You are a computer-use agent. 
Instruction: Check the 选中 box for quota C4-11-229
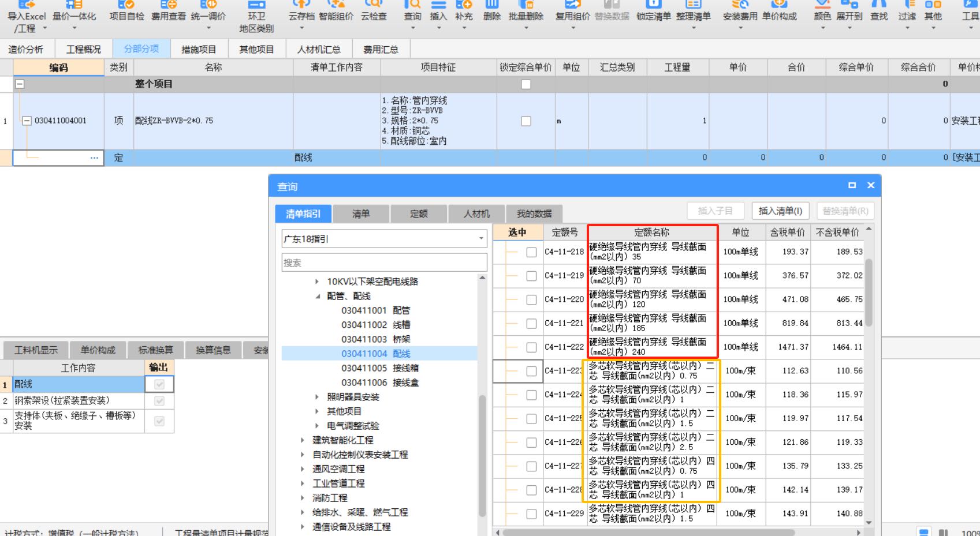pos(531,513)
